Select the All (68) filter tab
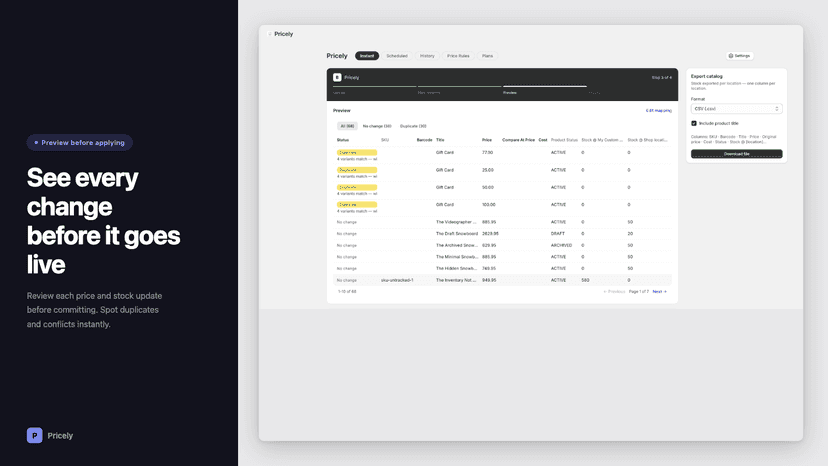 pos(347,126)
